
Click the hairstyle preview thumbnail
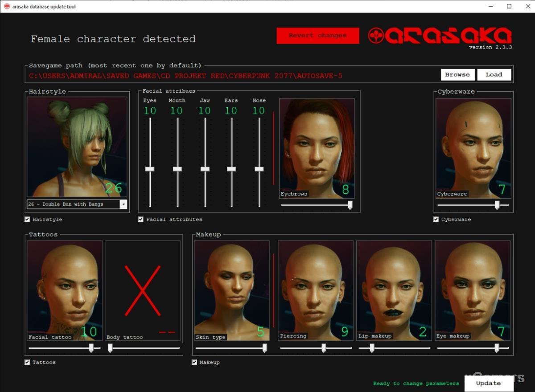coord(77,147)
